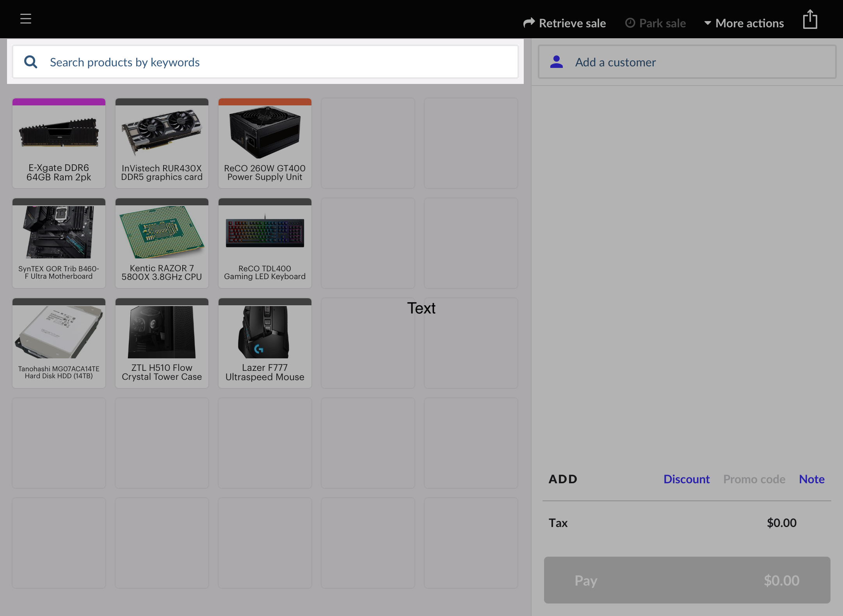This screenshot has width=843, height=616.
Task: Select ReCO TDL400 Gaming LED Keyboard tile
Action: tap(265, 243)
